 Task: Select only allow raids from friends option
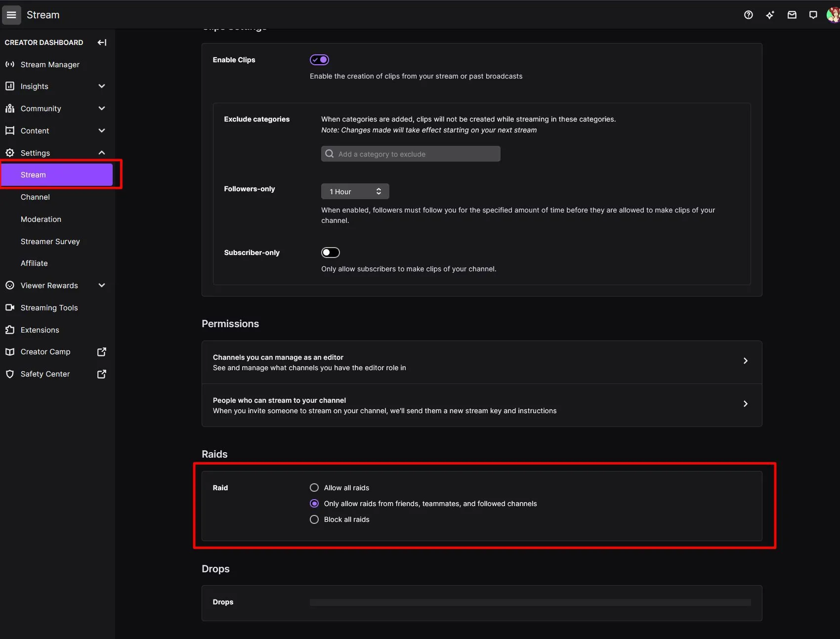(314, 504)
